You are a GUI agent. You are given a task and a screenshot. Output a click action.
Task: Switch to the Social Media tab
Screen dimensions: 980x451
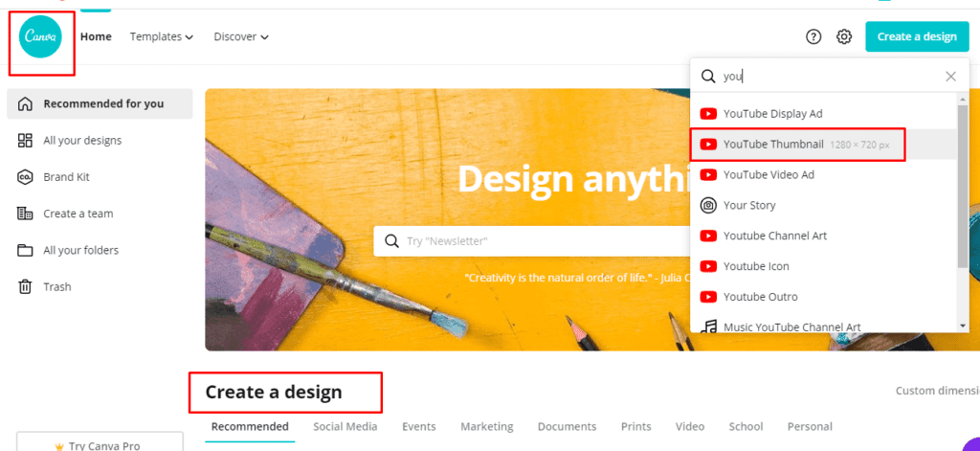[x=345, y=426]
